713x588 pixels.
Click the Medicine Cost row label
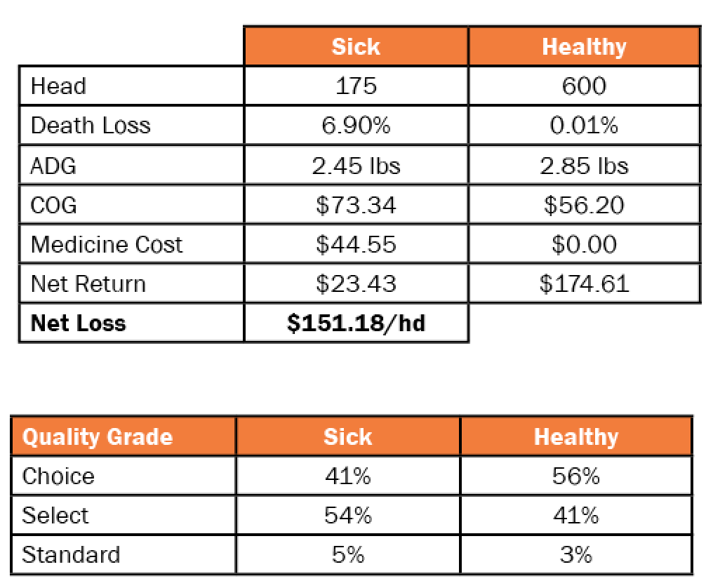(x=107, y=245)
